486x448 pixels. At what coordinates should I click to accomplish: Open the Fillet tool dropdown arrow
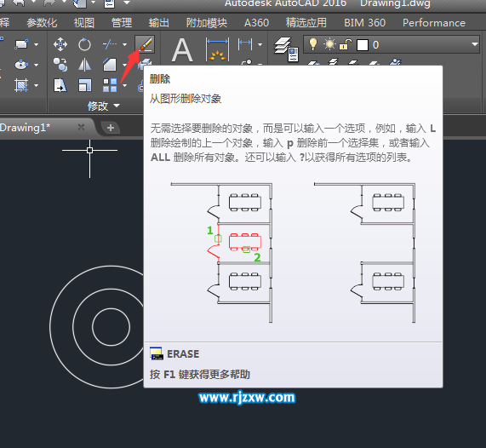coord(124,65)
